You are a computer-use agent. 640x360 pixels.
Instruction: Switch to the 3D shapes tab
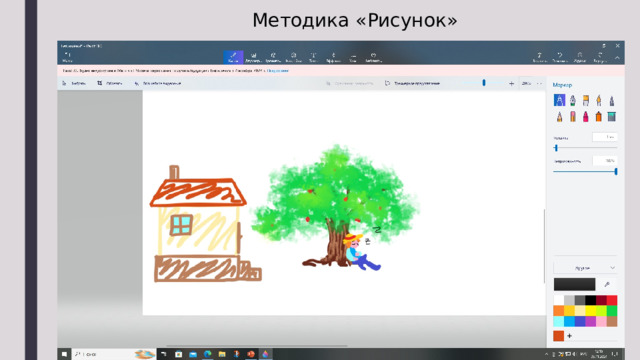click(273, 57)
